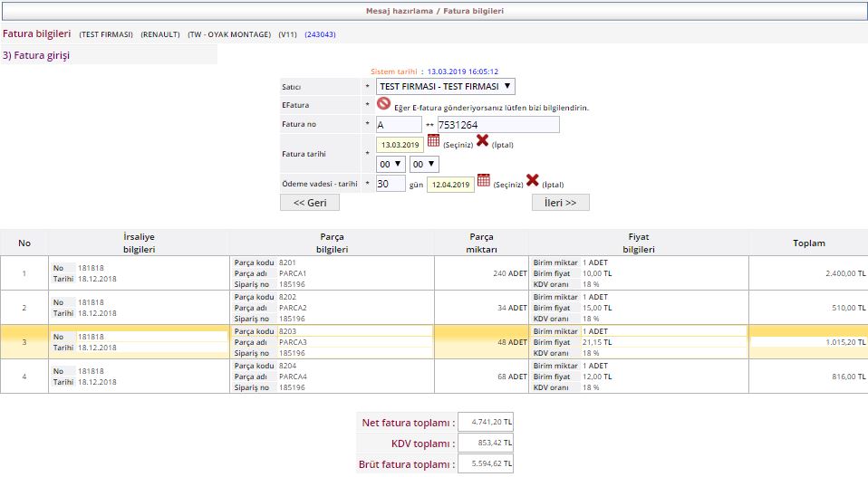The height and width of the screenshot is (477, 868).
Task: Click the payment due date field 12.04.2019
Action: (449, 185)
